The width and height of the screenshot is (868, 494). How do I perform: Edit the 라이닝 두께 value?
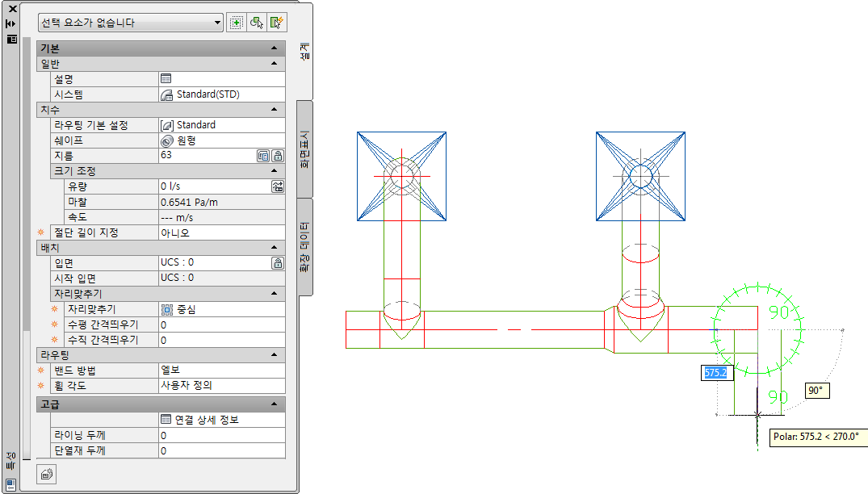(222, 435)
